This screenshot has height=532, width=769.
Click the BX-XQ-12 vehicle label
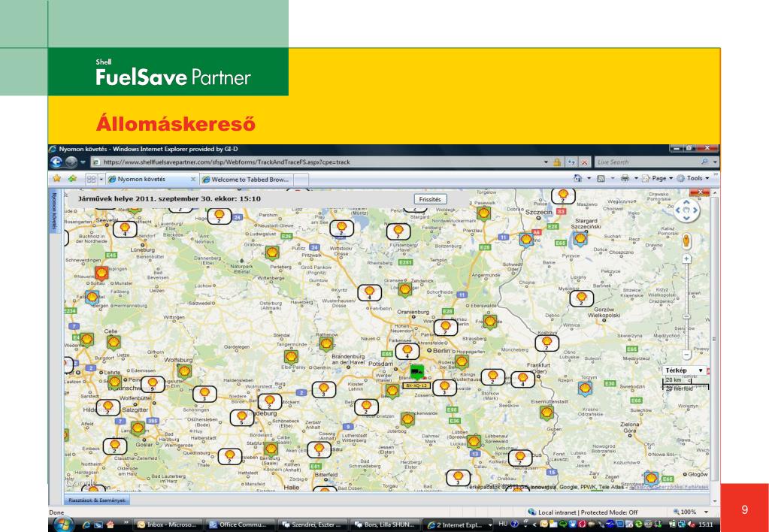tap(416, 385)
